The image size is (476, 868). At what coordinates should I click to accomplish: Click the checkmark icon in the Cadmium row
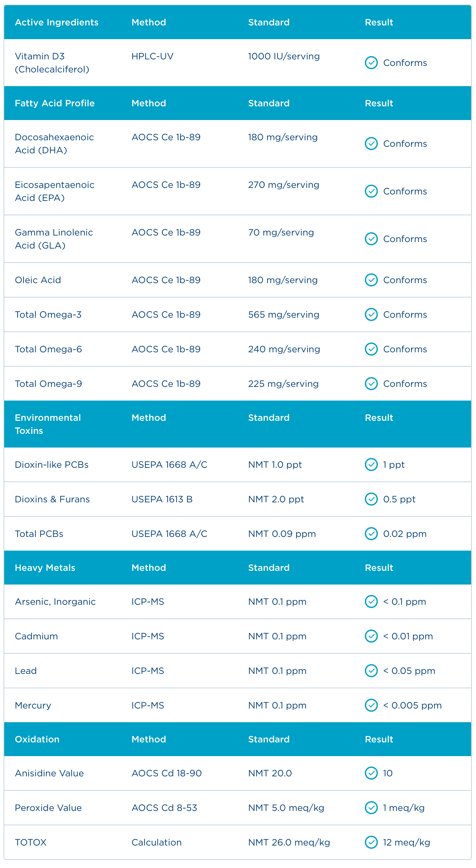point(371,636)
